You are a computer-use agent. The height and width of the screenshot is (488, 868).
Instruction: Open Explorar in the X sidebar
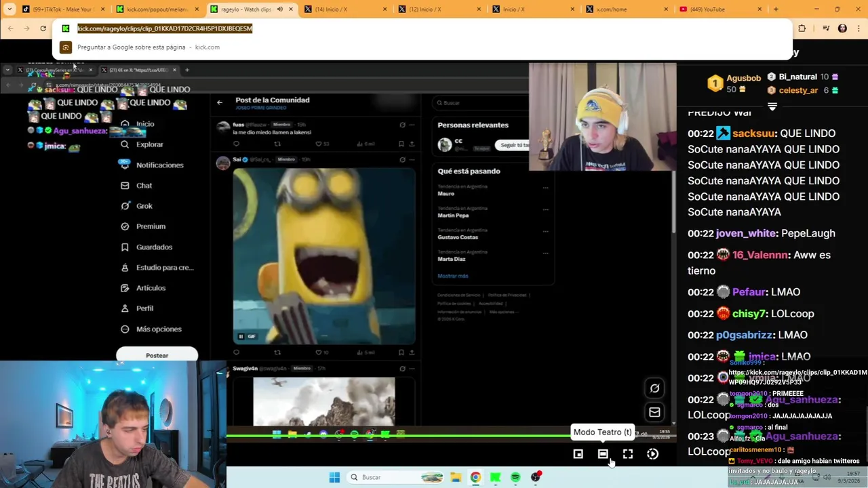click(142, 144)
